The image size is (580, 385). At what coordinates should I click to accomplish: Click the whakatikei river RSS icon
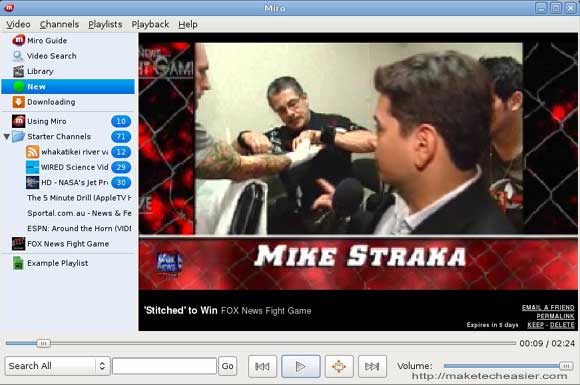[33, 152]
